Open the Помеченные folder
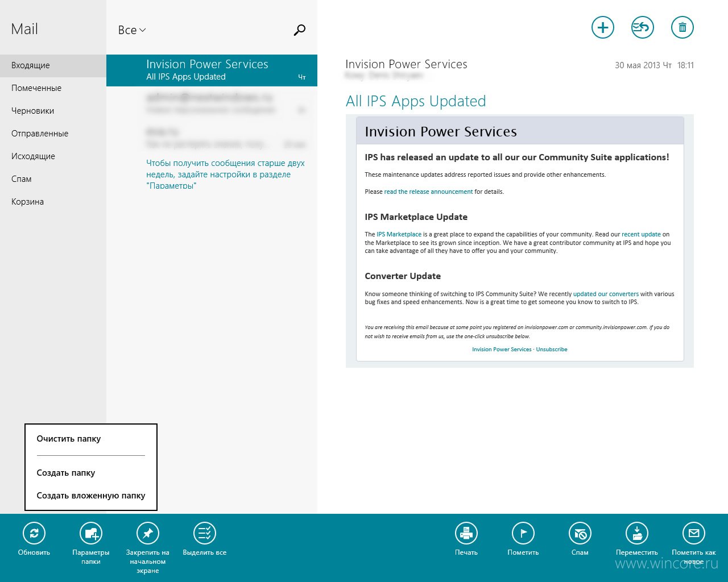This screenshot has height=582, width=728. [x=53, y=88]
